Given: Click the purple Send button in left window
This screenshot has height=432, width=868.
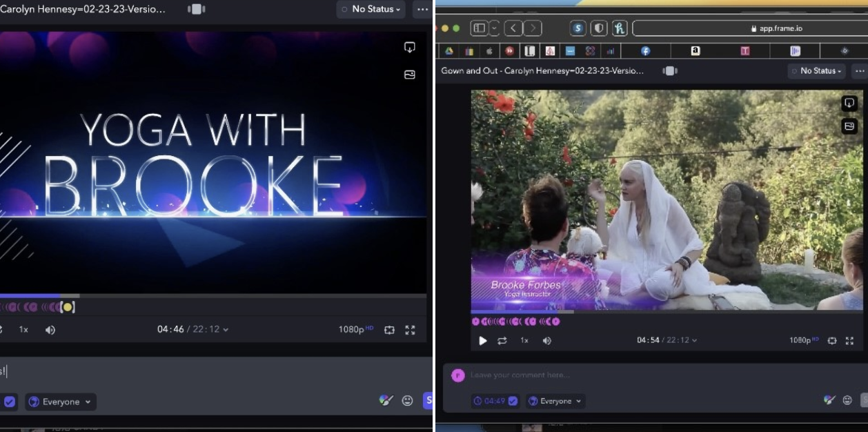Looking at the screenshot, I should tap(428, 400).
